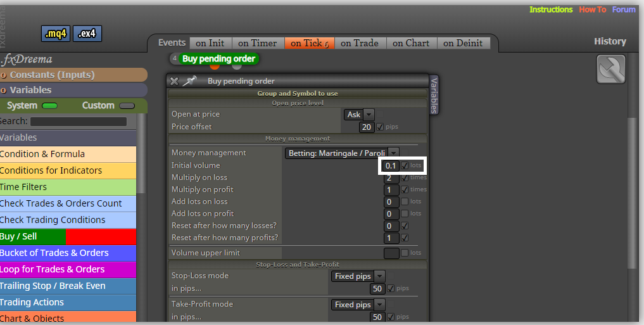
Task: Toggle Add lots on loss checkbox
Action: click(x=405, y=201)
